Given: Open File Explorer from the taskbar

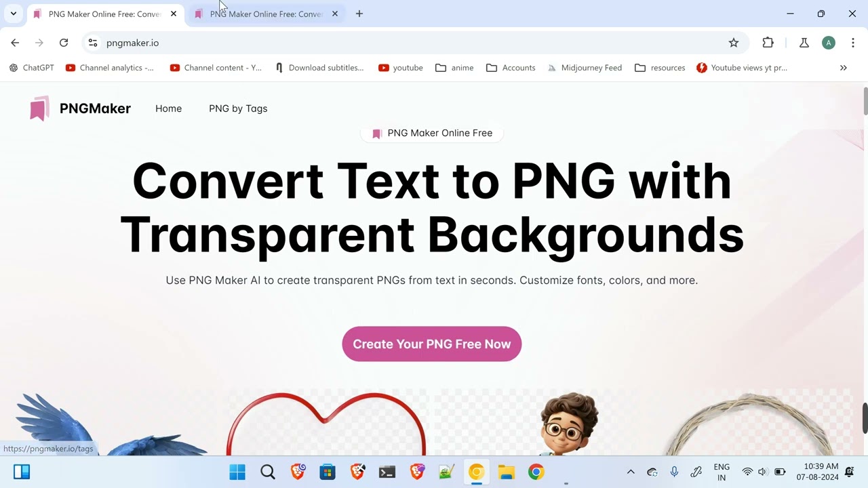Looking at the screenshot, I should pos(506,471).
